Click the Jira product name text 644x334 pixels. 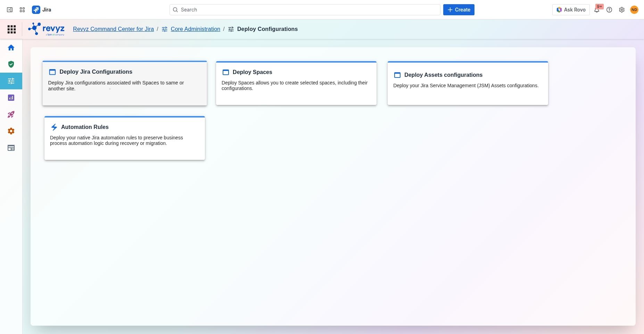(x=47, y=10)
